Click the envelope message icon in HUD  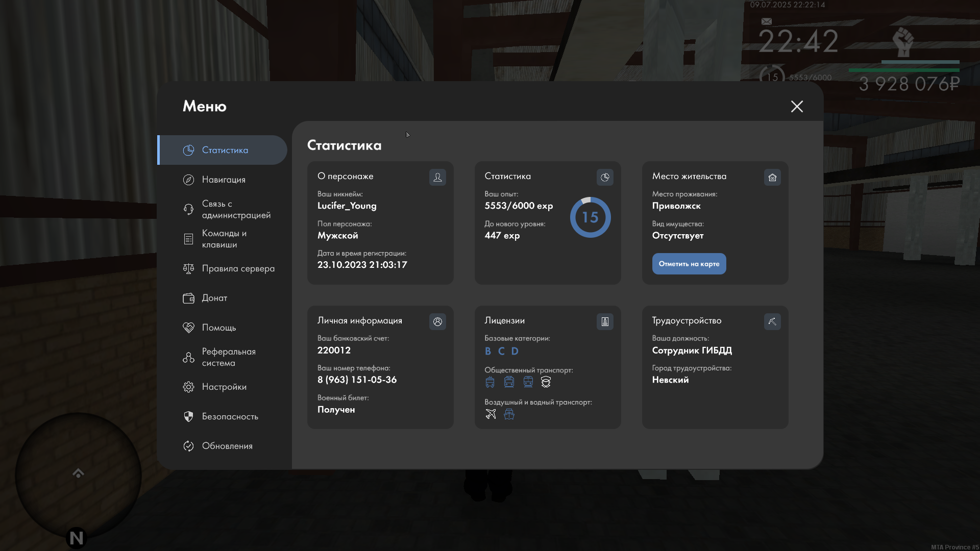(766, 21)
